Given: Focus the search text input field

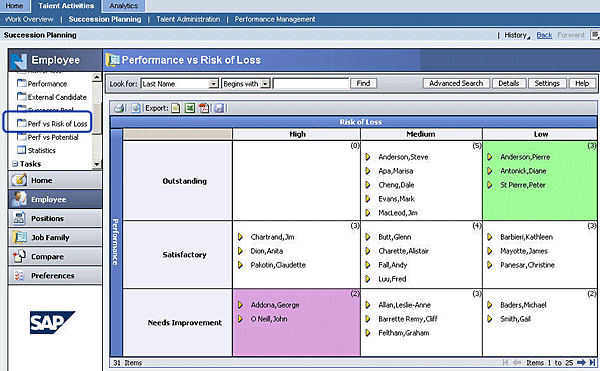Looking at the screenshot, I should (311, 84).
